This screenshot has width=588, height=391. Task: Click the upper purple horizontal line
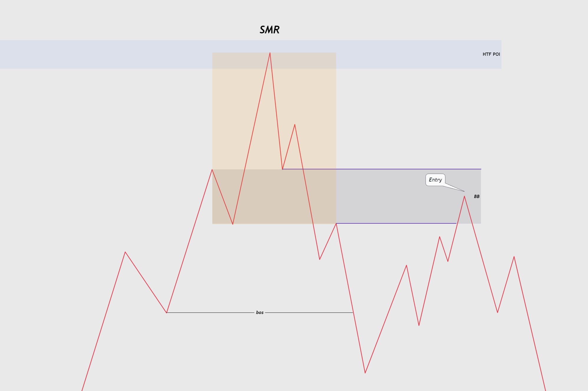pyautogui.click(x=382, y=169)
